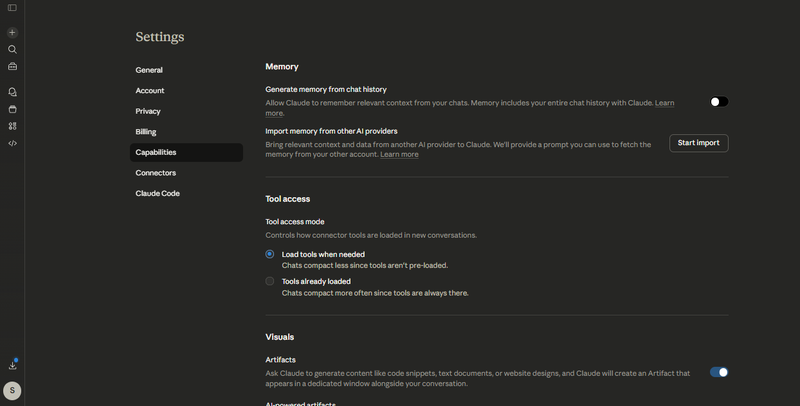The width and height of the screenshot is (800, 406).
Task: Open Learn more link for importing memory
Action: 399,155
